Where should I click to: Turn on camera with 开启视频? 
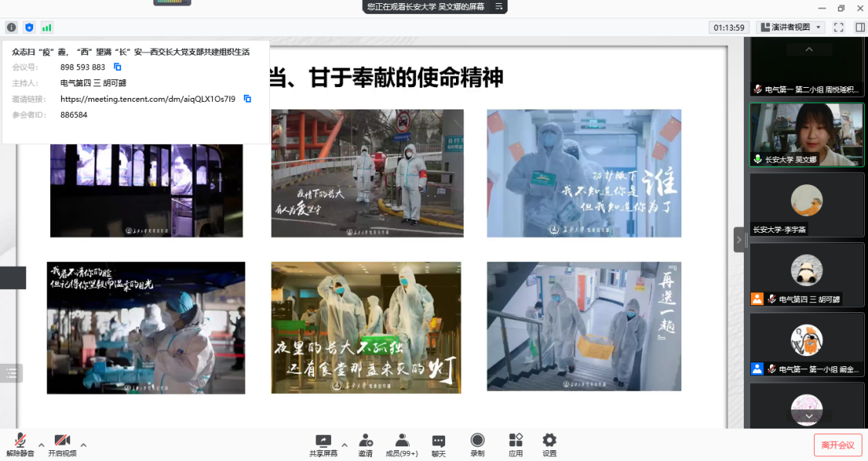tap(62, 445)
